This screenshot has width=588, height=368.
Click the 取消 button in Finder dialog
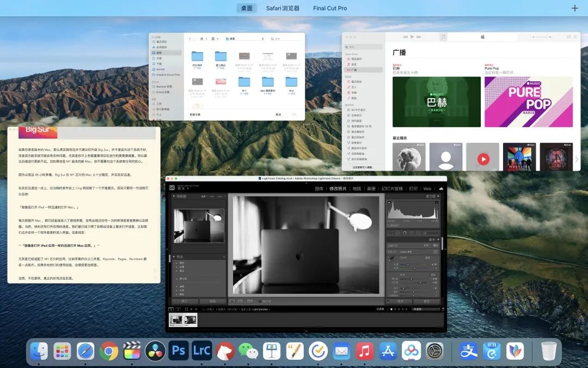pyautogui.click(x=278, y=114)
